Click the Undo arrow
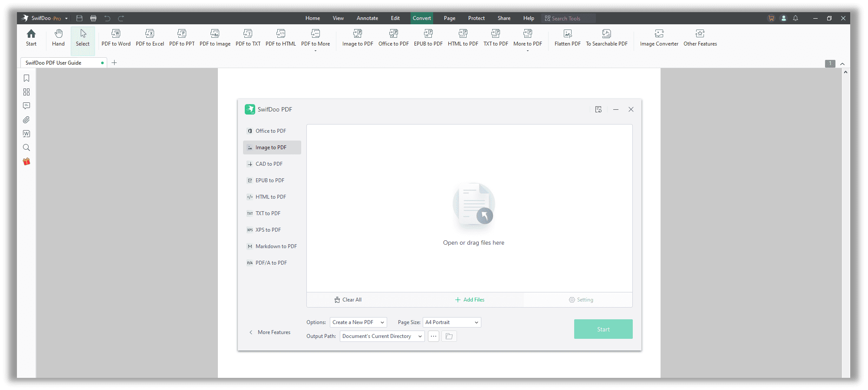This screenshot has width=868, height=390. [107, 18]
